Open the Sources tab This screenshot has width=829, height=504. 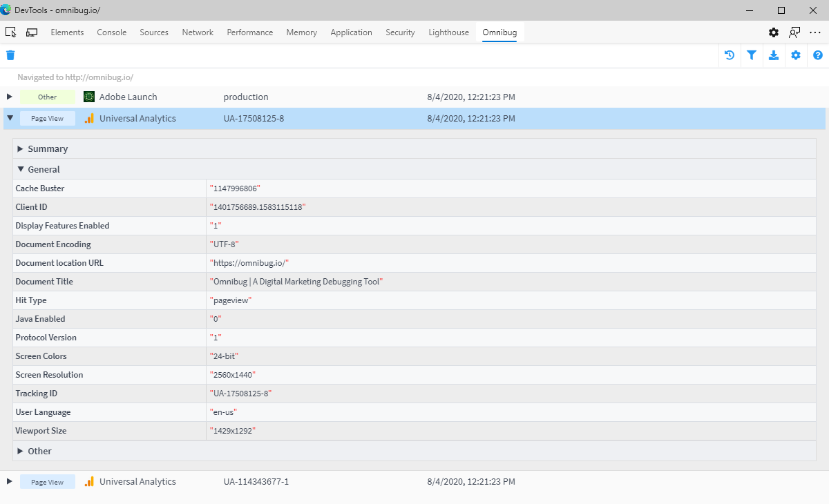(154, 32)
